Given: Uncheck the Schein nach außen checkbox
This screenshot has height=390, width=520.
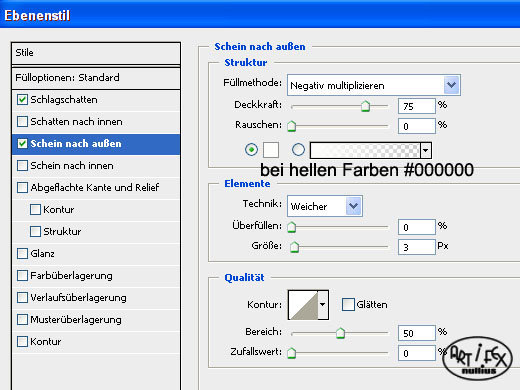Looking at the screenshot, I should coord(22,144).
